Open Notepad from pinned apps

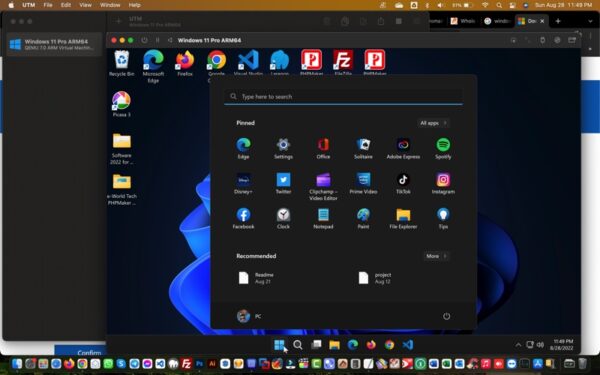(x=323, y=218)
